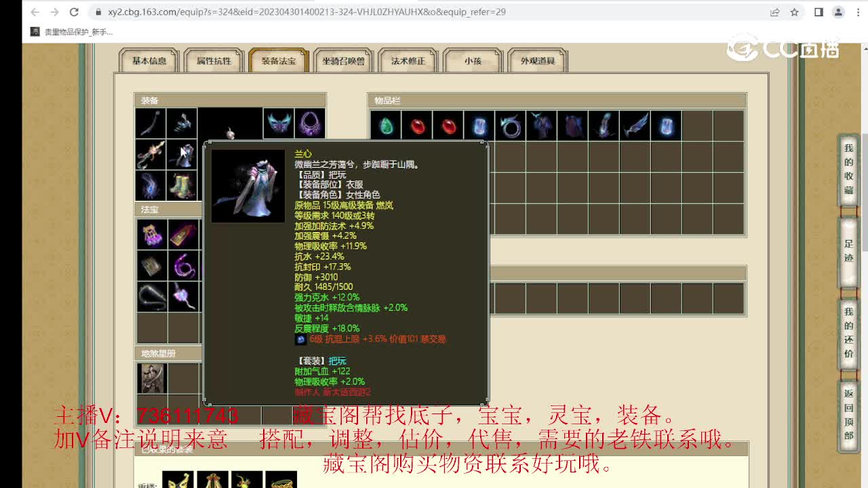868x488 pixels.
Task: Switch to the 小孩 tab
Action: click(x=473, y=60)
